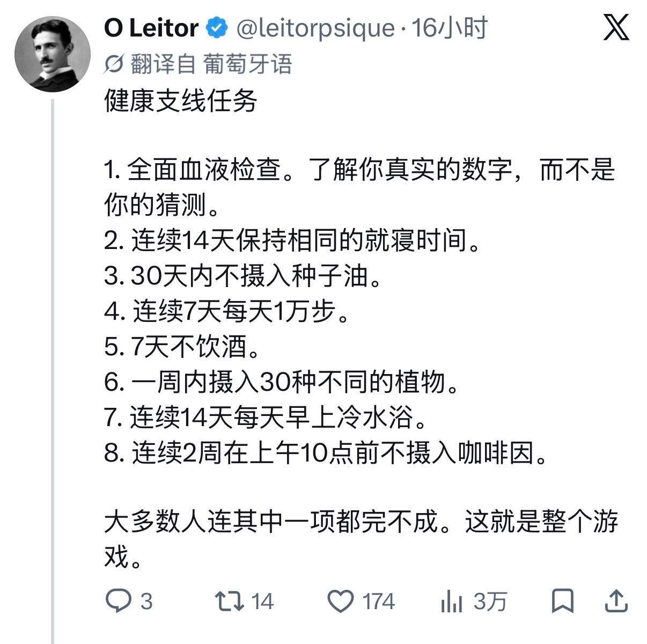Viewport: 647px width, 644px height.
Task: Open the profile photo avatar
Action: click(52, 54)
